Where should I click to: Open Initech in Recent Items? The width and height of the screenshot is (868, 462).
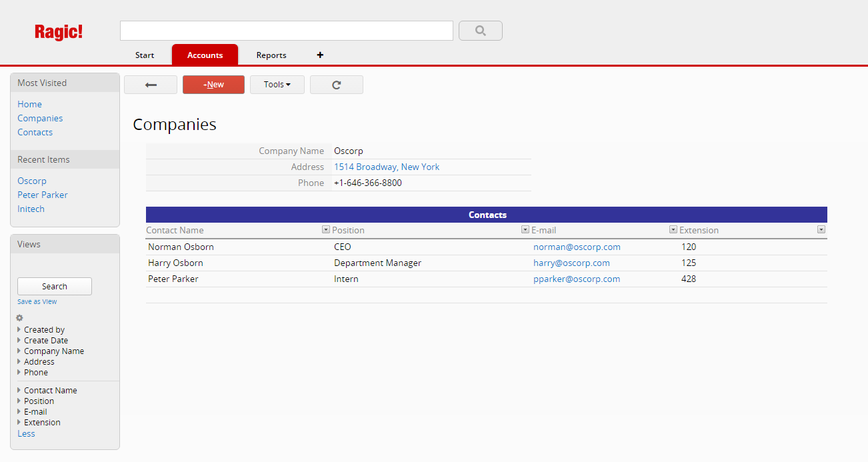pos(31,209)
